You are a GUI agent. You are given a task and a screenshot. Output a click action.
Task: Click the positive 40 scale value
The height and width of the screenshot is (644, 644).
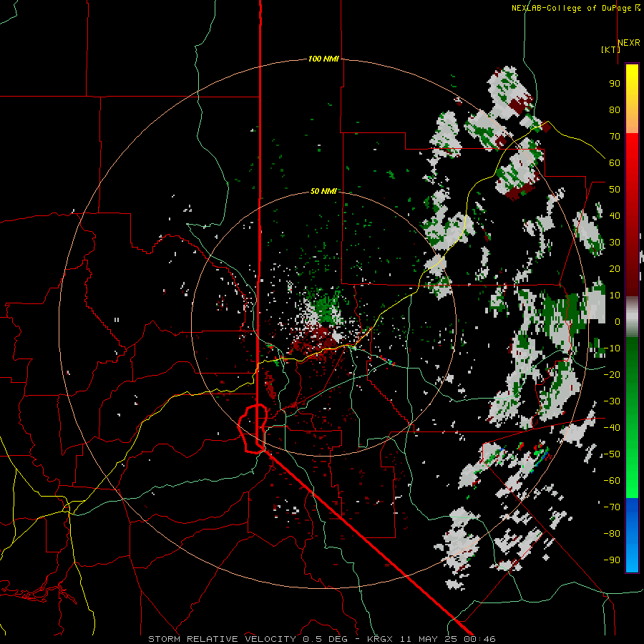pos(615,216)
